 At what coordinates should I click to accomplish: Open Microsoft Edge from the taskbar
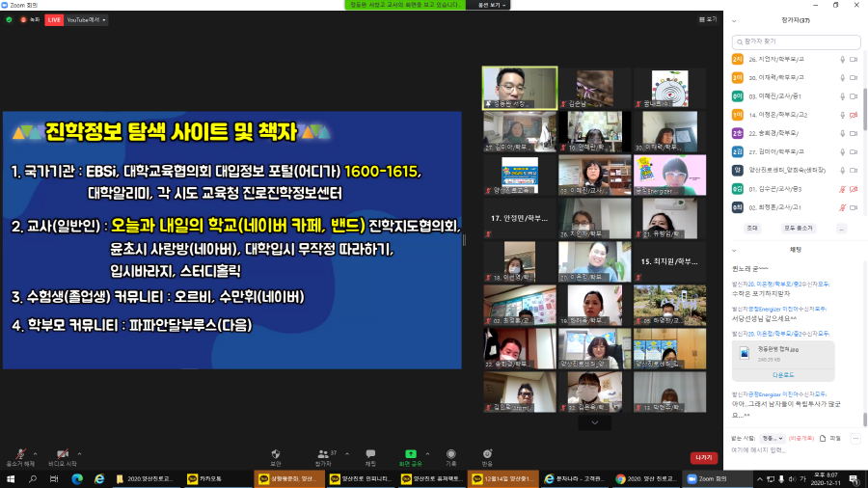coord(77,479)
